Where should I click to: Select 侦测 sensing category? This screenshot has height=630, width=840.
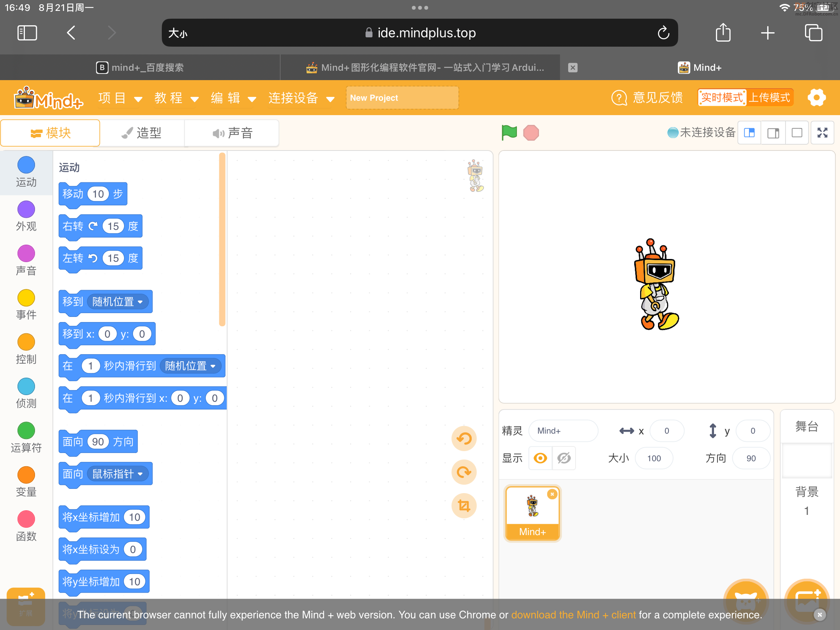(26, 394)
